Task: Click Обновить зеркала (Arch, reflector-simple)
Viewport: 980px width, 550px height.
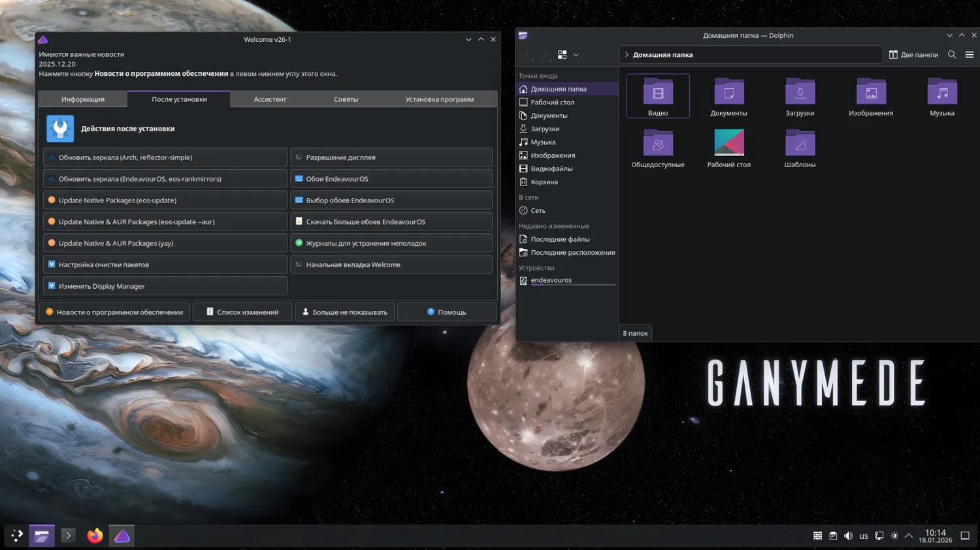Action: tap(165, 157)
